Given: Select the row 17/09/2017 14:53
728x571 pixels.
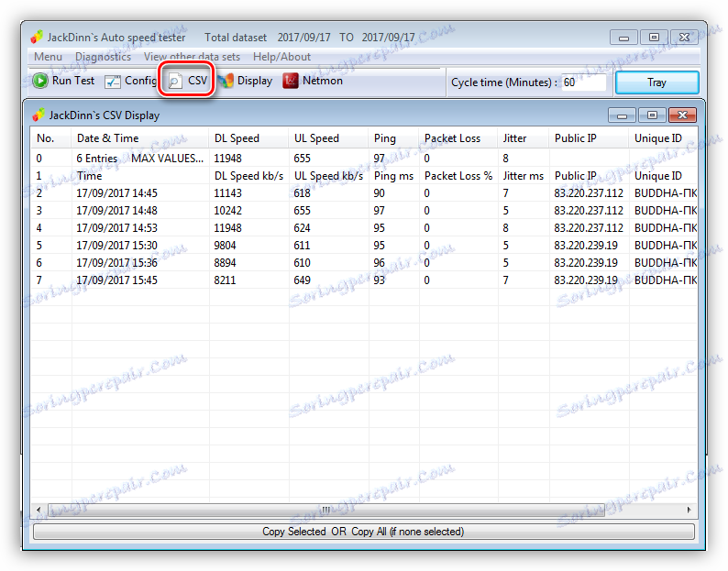Looking at the screenshot, I should pyautogui.click(x=364, y=228).
